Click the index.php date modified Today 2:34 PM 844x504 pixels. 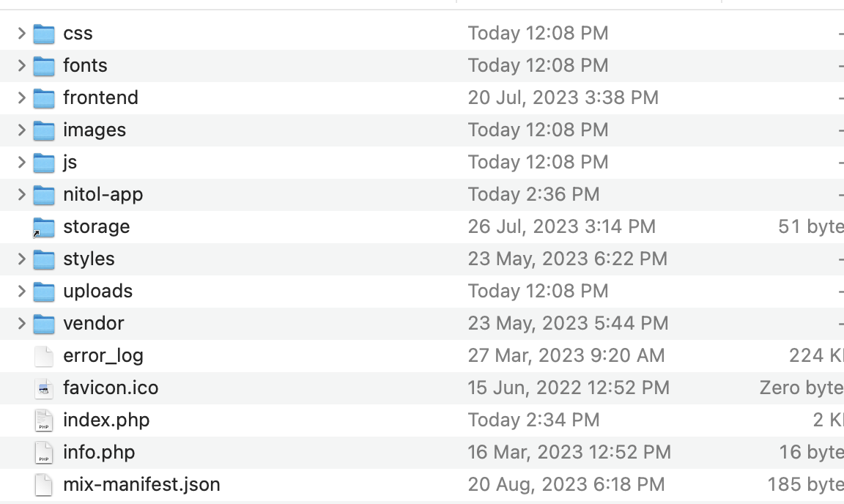[533, 420]
